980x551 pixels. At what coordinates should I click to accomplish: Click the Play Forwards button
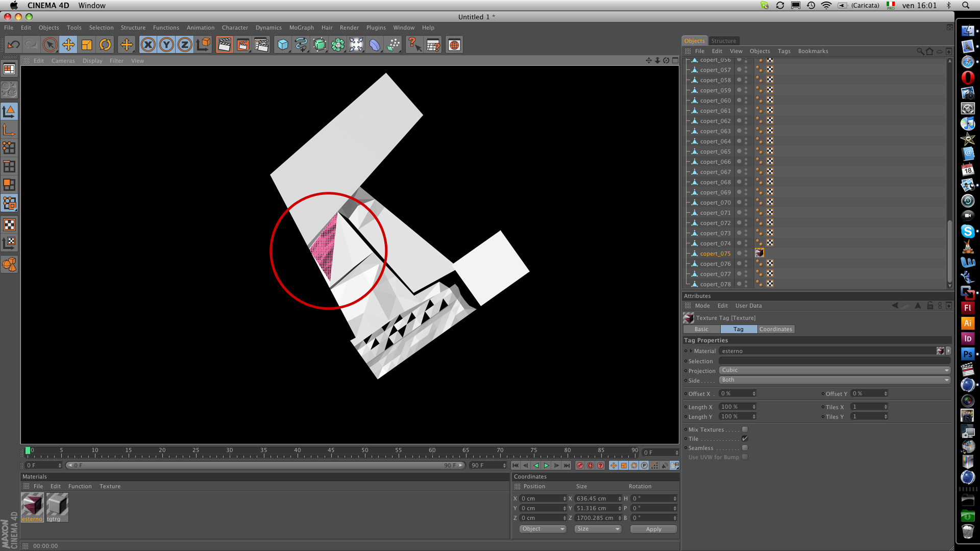(546, 465)
